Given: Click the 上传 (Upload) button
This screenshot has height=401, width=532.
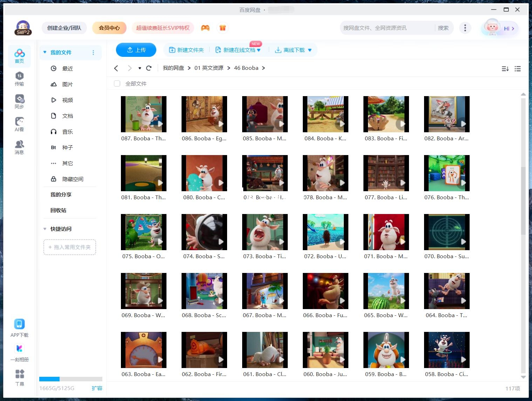Looking at the screenshot, I should coord(136,50).
